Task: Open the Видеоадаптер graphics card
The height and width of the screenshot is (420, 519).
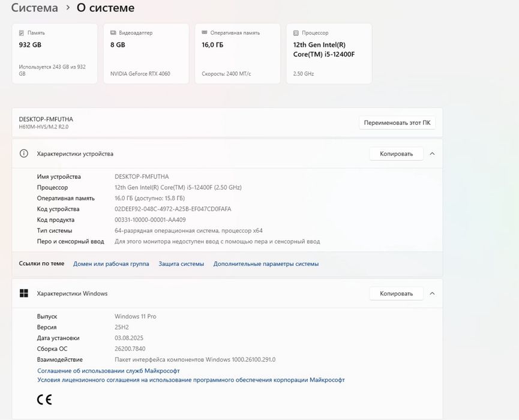Action: (x=146, y=53)
